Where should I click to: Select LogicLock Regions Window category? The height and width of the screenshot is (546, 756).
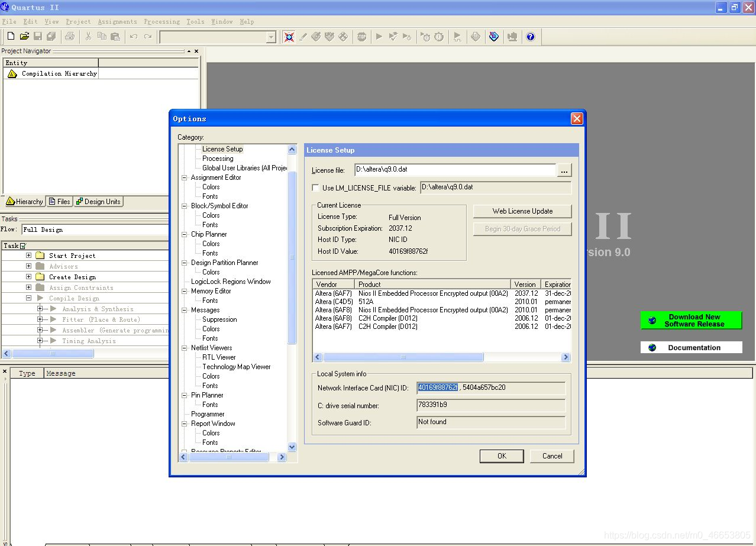click(x=231, y=282)
